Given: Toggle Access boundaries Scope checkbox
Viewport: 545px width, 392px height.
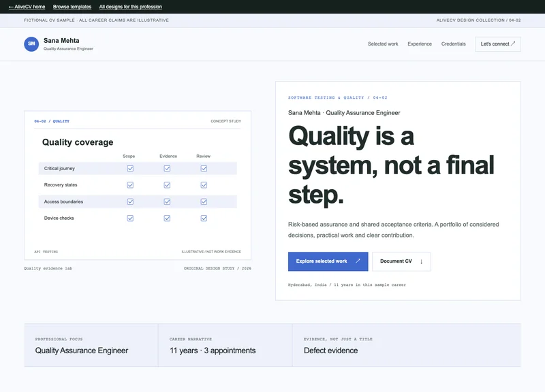Looking at the screenshot, I should [130, 201].
